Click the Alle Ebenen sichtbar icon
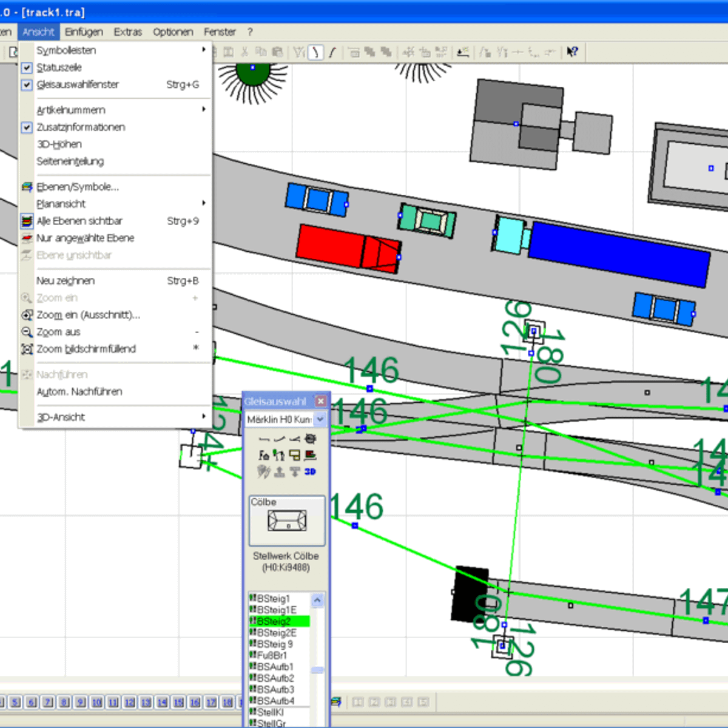Viewport: 728px width, 728px height. pyautogui.click(x=27, y=221)
